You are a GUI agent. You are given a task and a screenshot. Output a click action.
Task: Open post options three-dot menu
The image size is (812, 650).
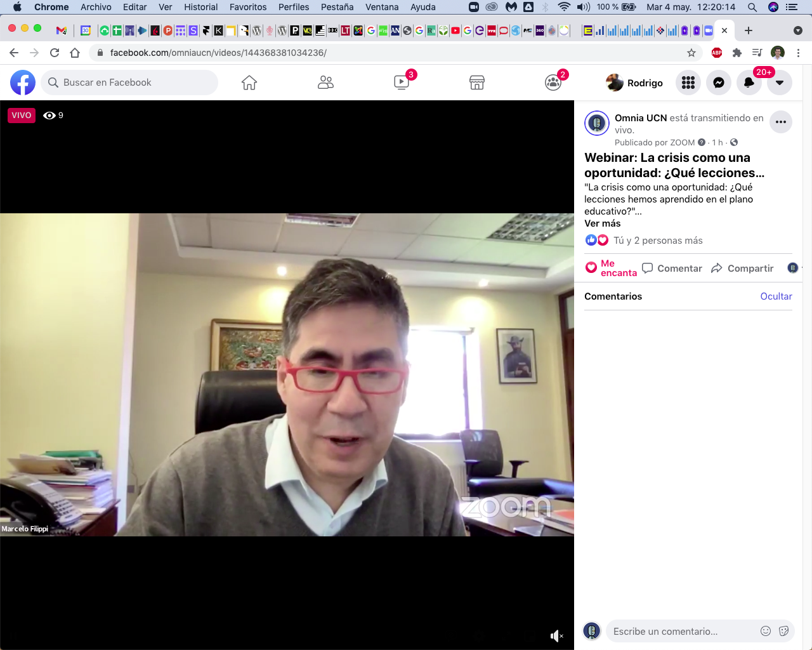pos(781,122)
